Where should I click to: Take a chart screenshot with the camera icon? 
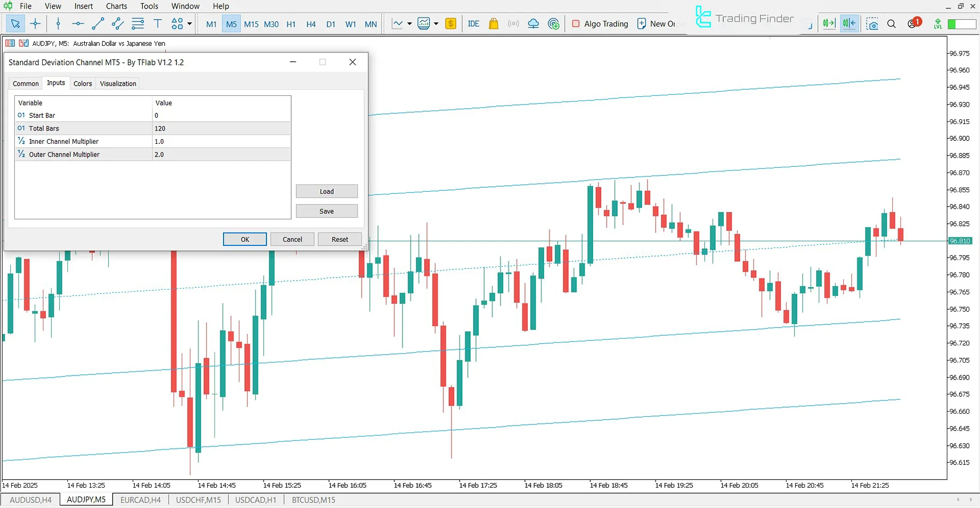click(872, 23)
